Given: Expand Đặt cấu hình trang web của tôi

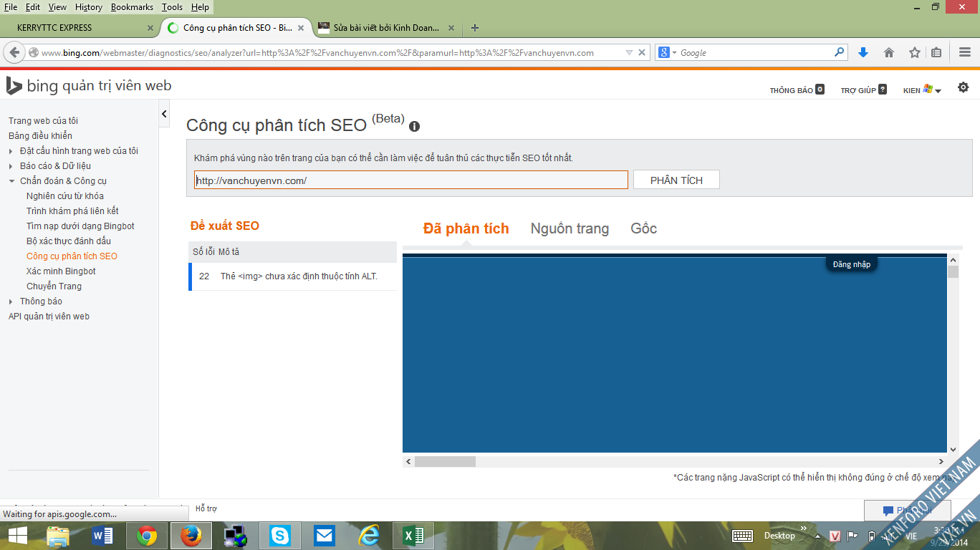Looking at the screenshot, I should (x=11, y=151).
